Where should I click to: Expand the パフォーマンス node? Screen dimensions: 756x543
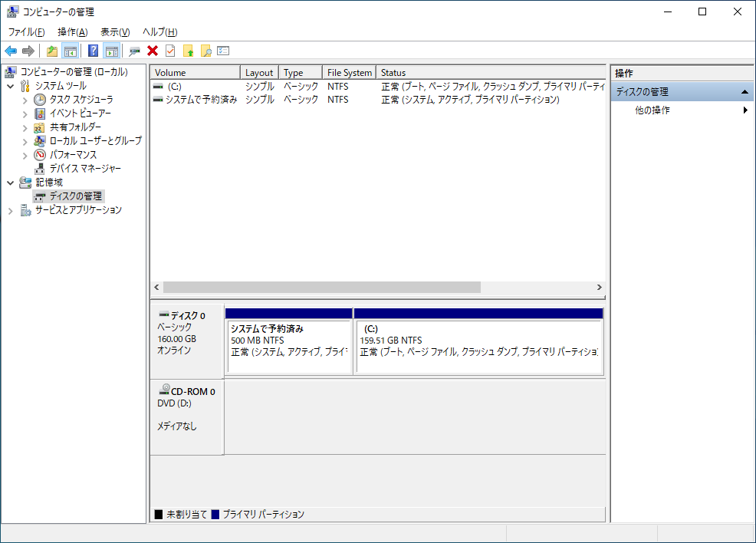pyautogui.click(x=25, y=155)
